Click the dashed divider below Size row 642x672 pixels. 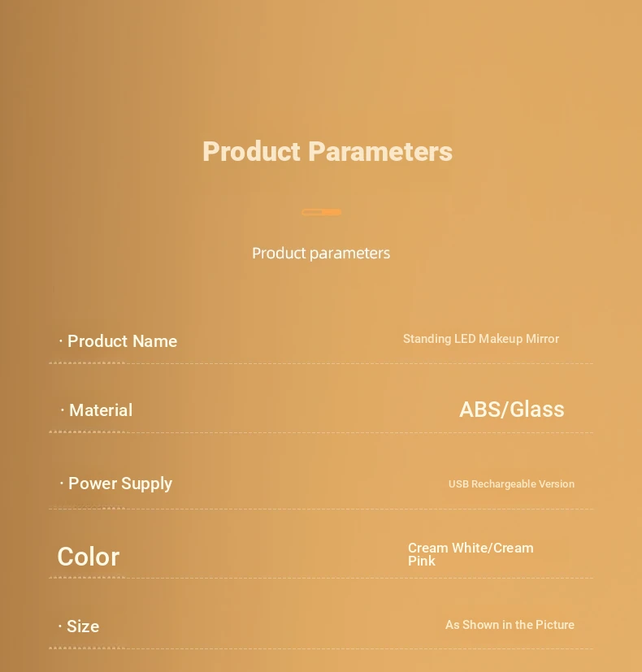tap(321, 648)
